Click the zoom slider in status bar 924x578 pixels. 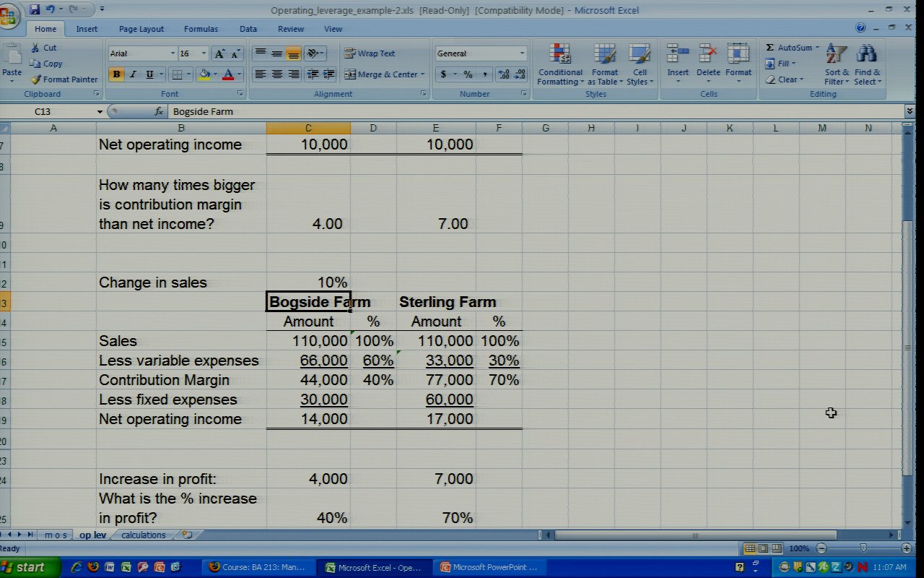(863, 548)
